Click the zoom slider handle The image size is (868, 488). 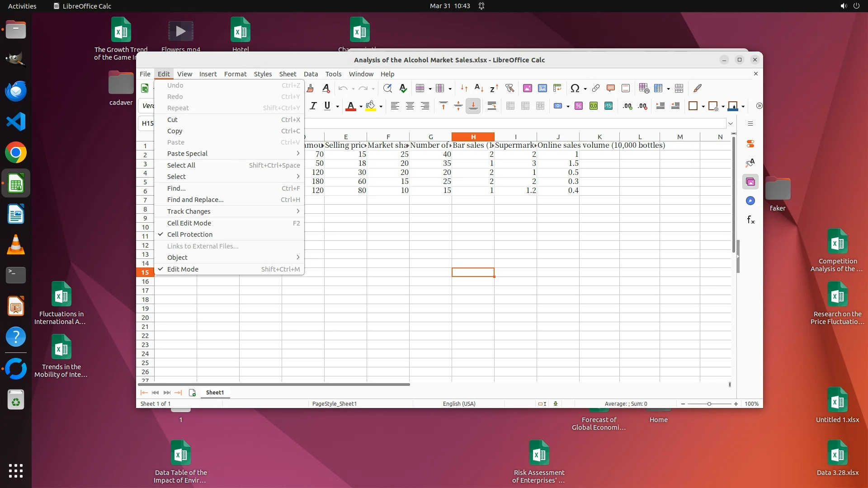(x=709, y=404)
